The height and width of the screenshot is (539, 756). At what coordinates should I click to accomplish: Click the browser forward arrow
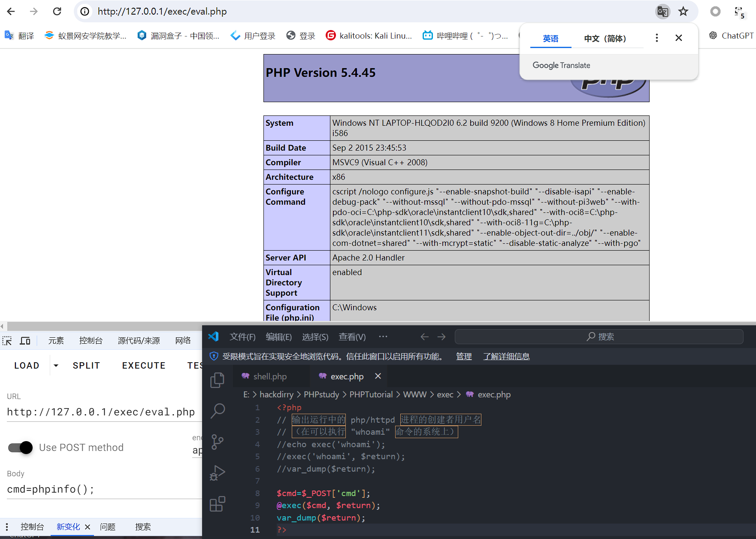click(x=34, y=12)
